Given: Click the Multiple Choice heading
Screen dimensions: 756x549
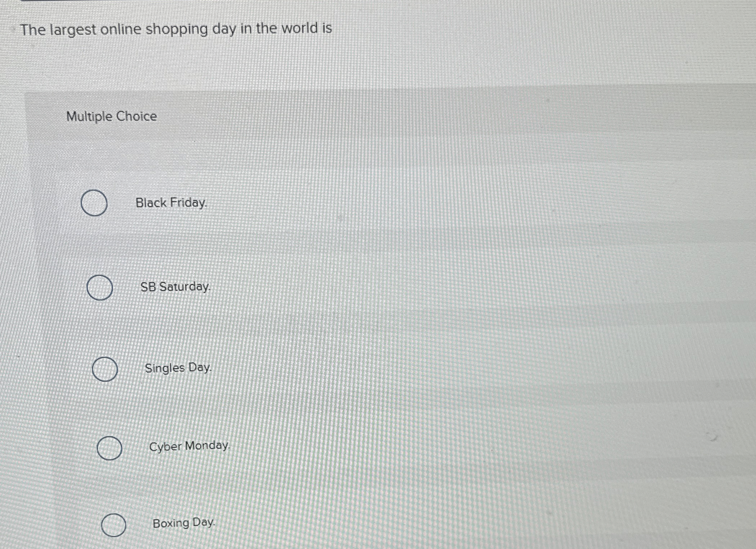Looking at the screenshot, I should (x=111, y=116).
